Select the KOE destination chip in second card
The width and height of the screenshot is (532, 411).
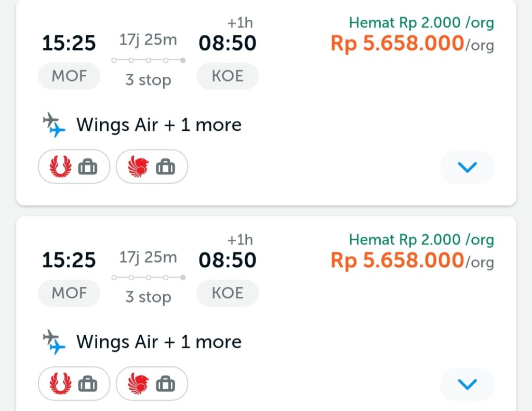click(x=228, y=293)
